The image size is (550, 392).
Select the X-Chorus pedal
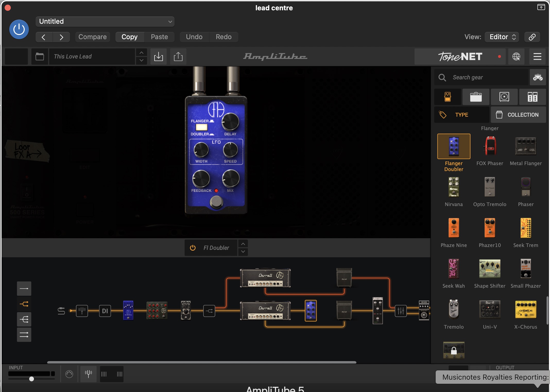click(526, 309)
